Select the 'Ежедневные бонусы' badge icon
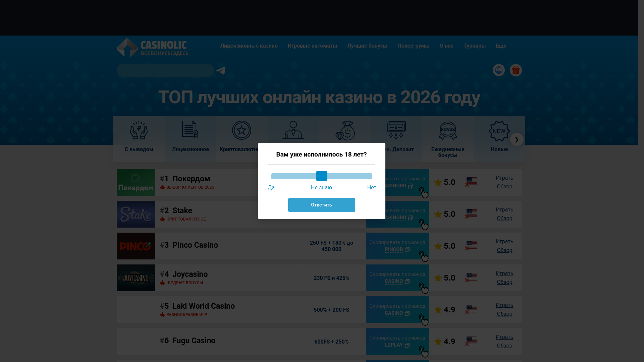This screenshot has height=362, width=644. 448,130
